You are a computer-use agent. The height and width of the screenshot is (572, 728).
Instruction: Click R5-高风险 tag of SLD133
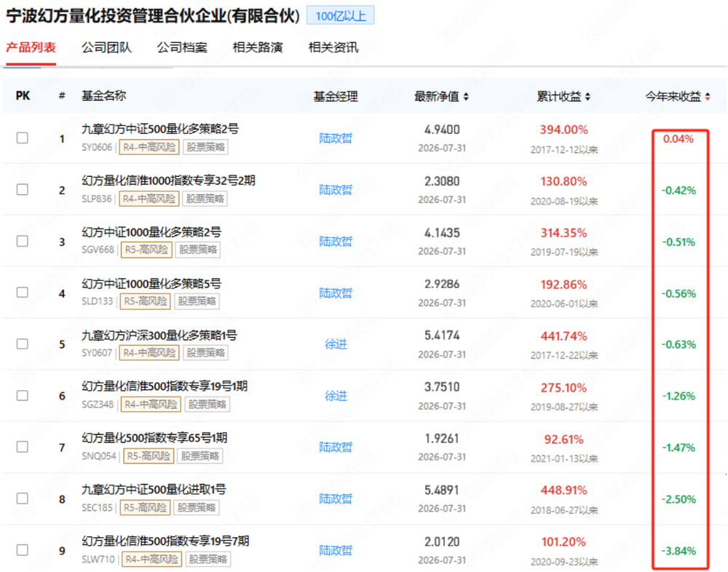click(x=145, y=301)
